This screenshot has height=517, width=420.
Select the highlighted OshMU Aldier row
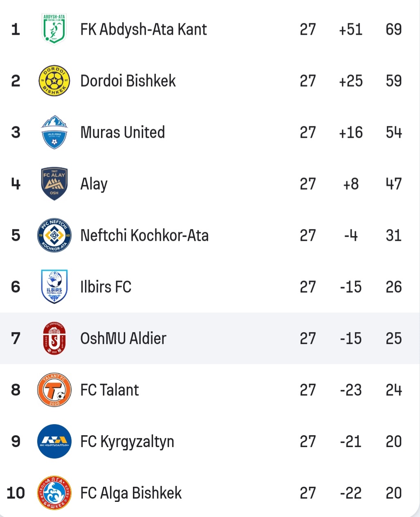[x=210, y=338]
